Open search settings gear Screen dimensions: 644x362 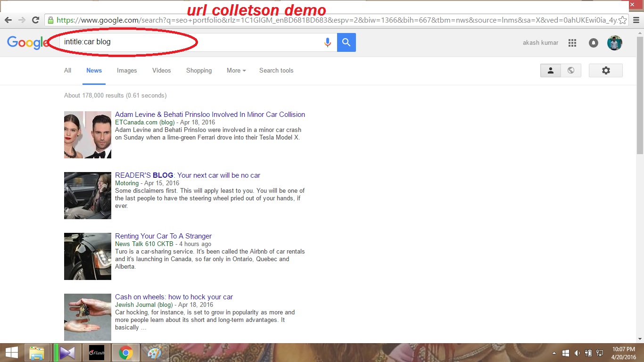click(606, 70)
